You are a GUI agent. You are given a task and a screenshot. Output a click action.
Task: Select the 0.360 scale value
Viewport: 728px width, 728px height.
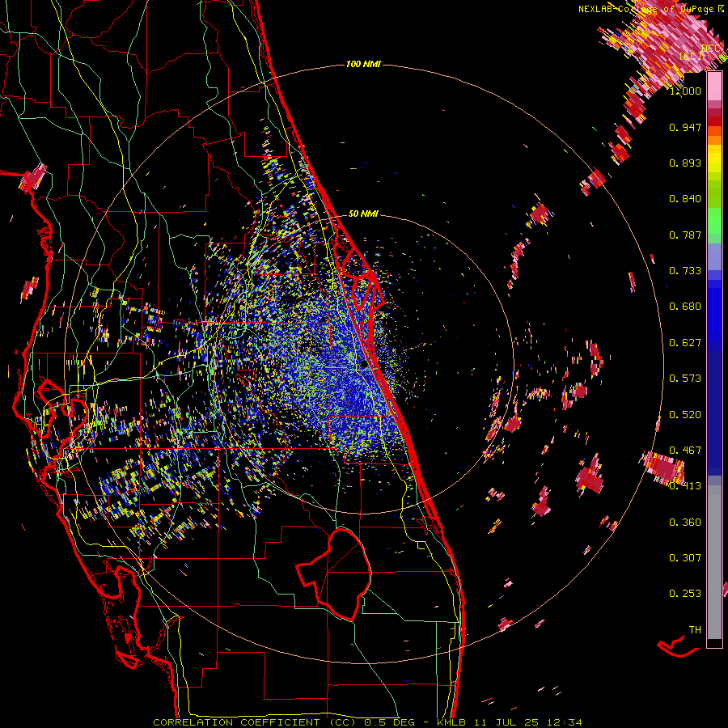[685, 523]
